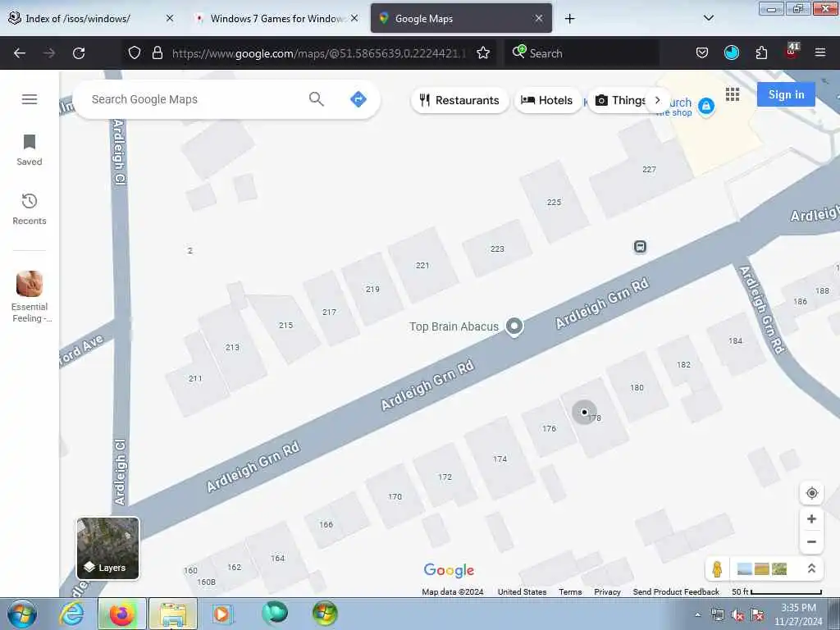Click the building labeled 227
Screen dimensions: 840x630
(649, 169)
